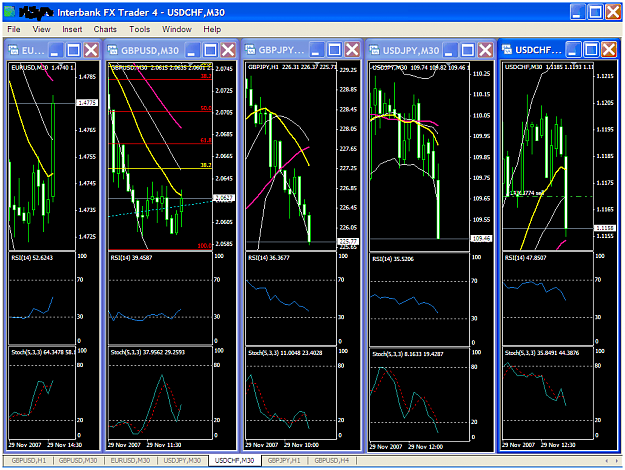Open the Charts menu
Screen dimensions: 625x470
[x=105, y=29]
